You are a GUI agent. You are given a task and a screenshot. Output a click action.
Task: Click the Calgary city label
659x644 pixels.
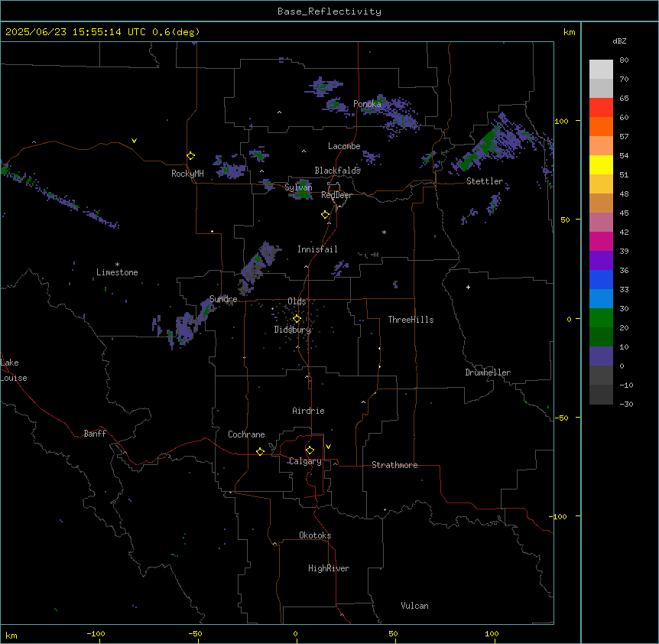(306, 461)
